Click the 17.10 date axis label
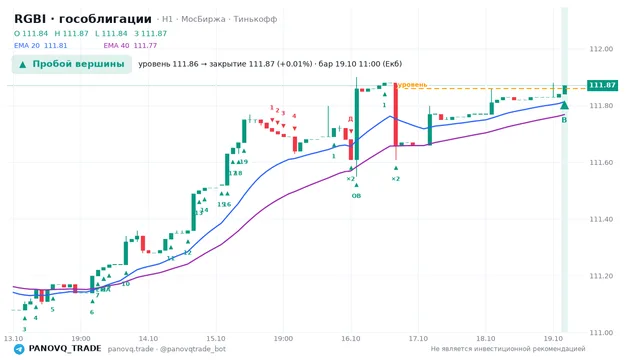The width and height of the screenshot is (640, 360). click(418, 339)
